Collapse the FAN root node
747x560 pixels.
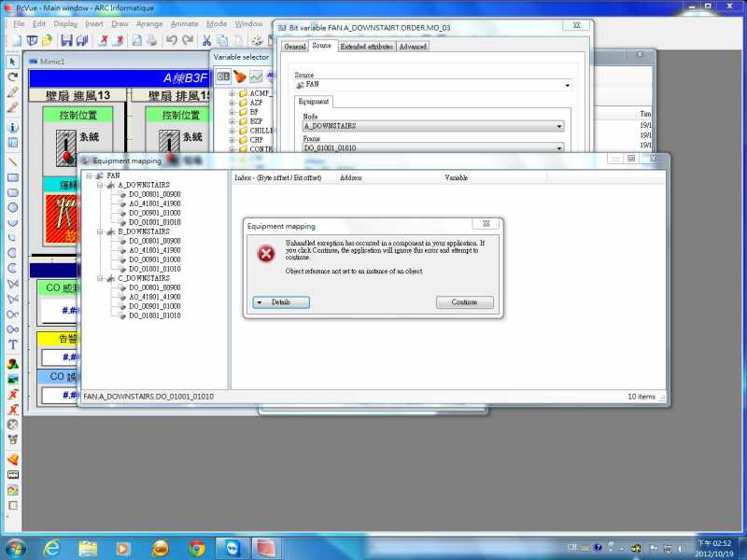point(89,175)
